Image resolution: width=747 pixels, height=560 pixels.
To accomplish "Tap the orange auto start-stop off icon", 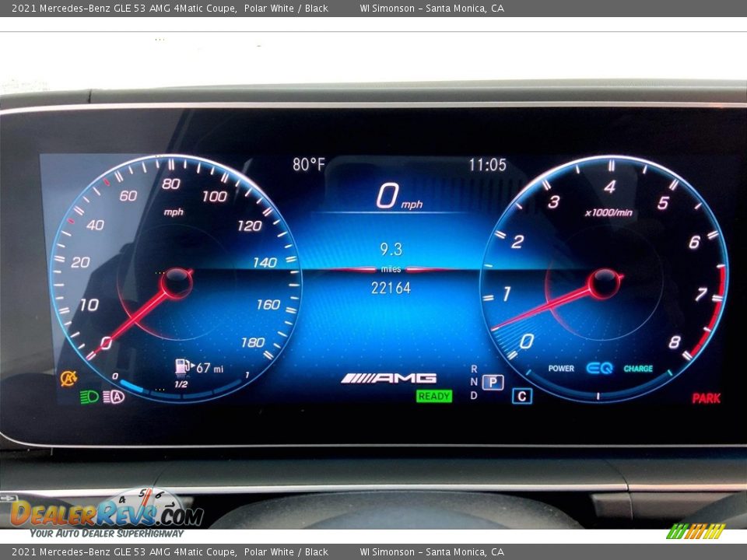I will (68, 379).
